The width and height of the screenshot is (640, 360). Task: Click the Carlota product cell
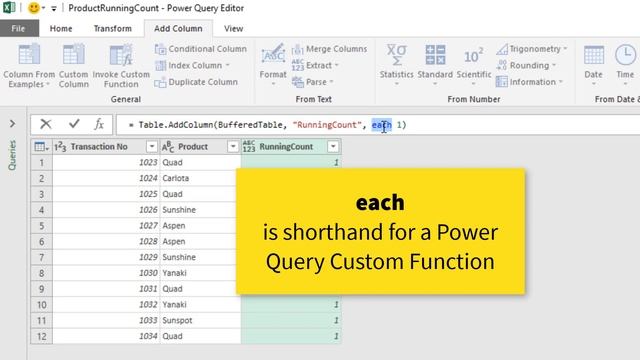coord(200,178)
